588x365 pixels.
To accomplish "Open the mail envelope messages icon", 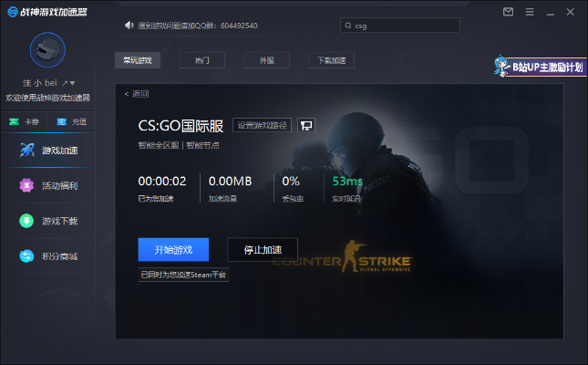I will tap(510, 11).
